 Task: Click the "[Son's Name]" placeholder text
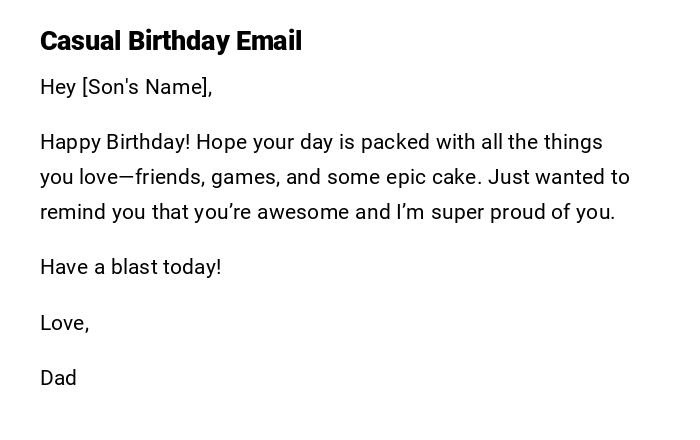146,87
